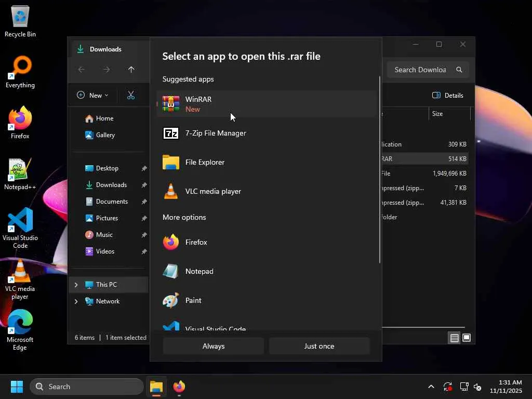Expand the This PC tree node
The width and height of the screenshot is (532, 399).
tap(76, 285)
